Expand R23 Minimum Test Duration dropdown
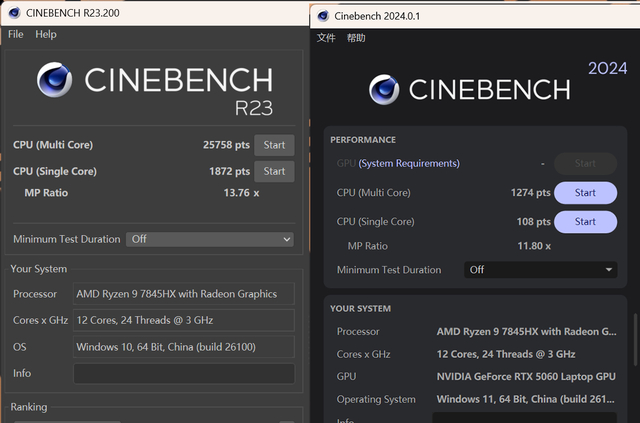The width and height of the screenshot is (640, 423). coord(210,239)
